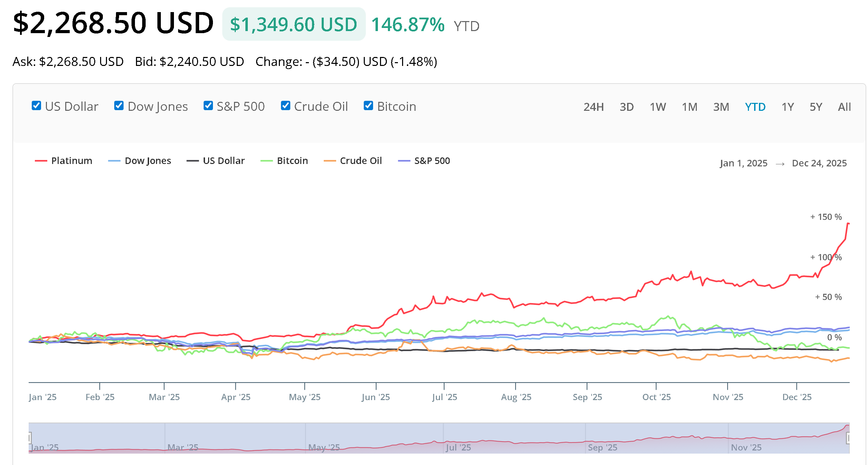Hide the Platinum series via legend
This screenshot has width=868, height=465.
(x=71, y=161)
